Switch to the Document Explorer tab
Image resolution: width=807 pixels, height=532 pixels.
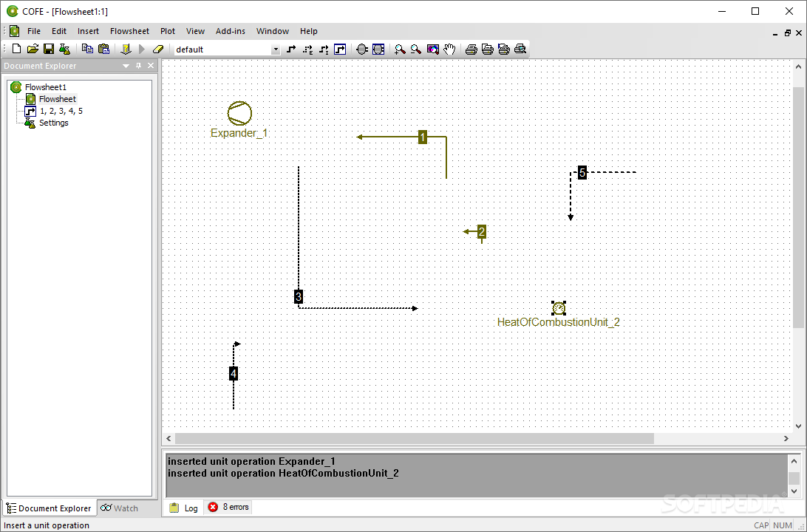(49, 508)
